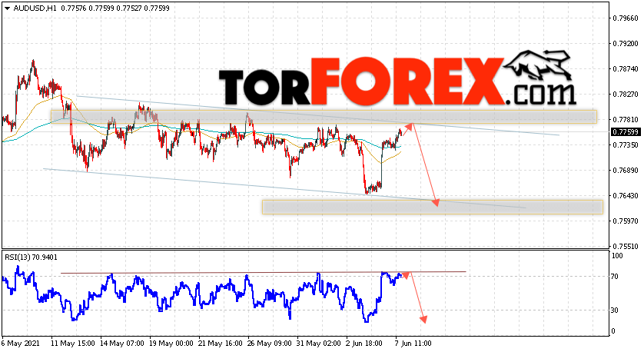
Task: Click the 31 May 02:00 time label
Action: [319, 343]
